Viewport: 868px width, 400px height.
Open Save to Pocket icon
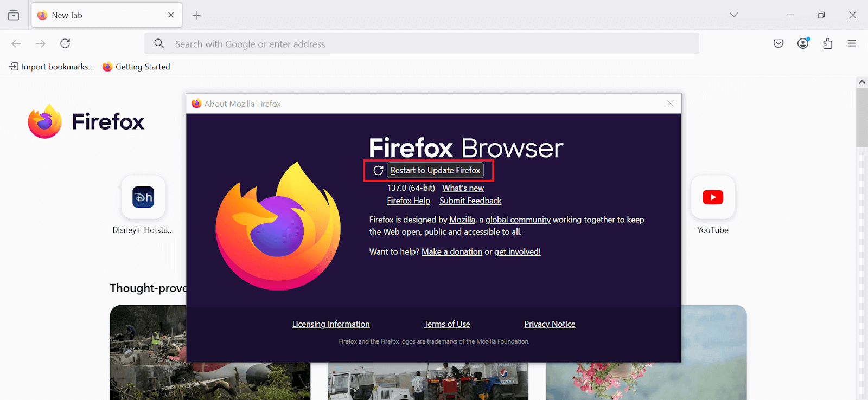tap(778, 43)
